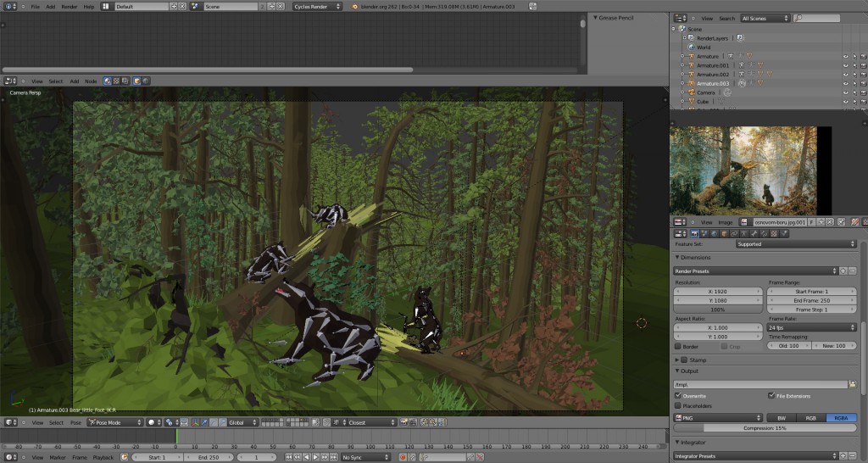868x463 pixels.
Task: Click the Compression 15% slider
Action: pos(765,428)
